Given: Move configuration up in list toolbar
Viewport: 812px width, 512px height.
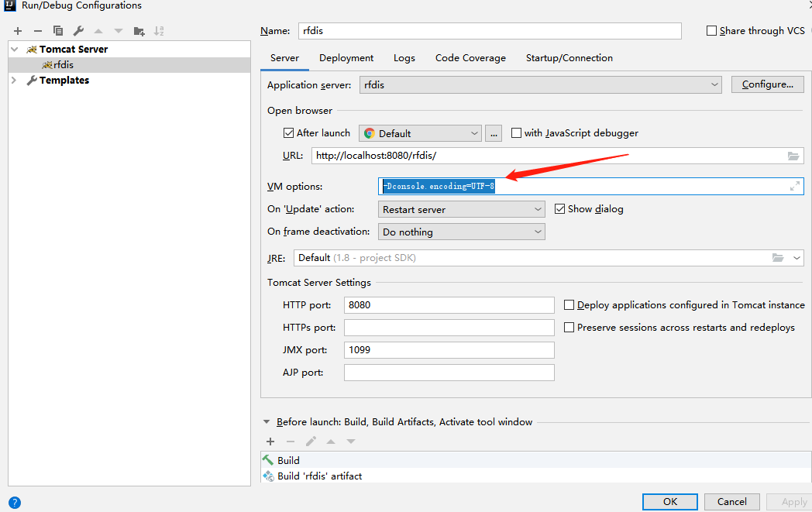Looking at the screenshot, I should pyautogui.click(x=98, y=31).
